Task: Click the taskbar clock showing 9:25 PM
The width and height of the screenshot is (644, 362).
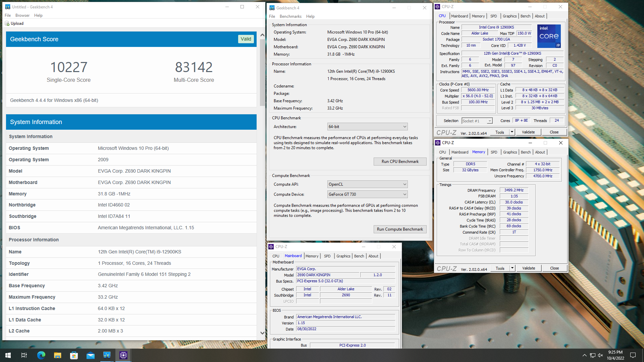Action: coord(615,355)
